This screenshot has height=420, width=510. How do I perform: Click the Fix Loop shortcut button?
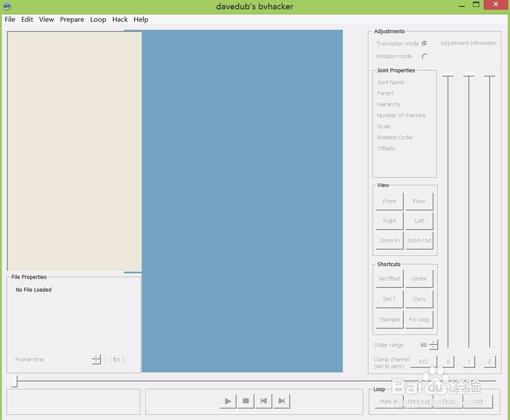[419, 320]
